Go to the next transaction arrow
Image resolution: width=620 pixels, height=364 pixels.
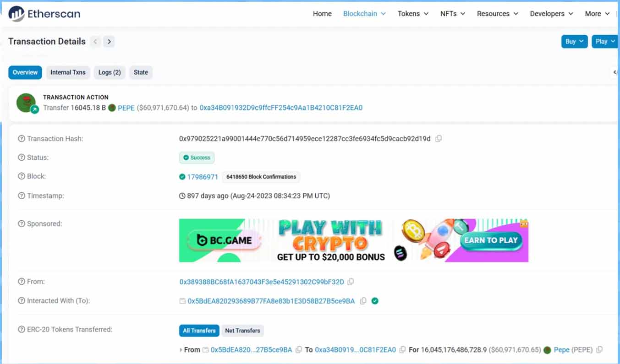click(x=109, y=42)
